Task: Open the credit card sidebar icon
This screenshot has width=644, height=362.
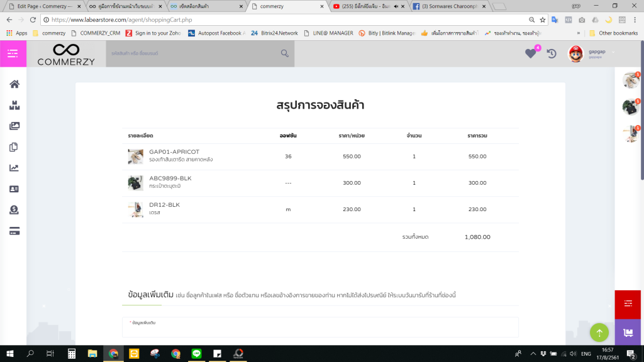Action: 14,231
